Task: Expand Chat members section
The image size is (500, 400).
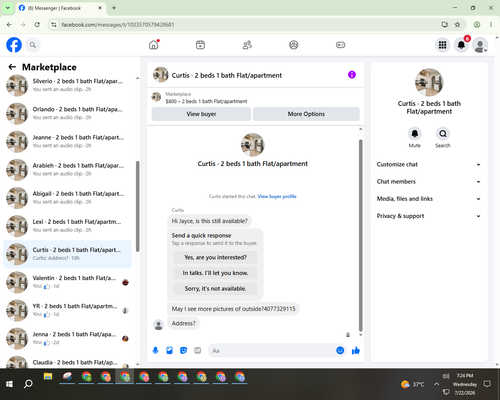Action: click(429, 182)
